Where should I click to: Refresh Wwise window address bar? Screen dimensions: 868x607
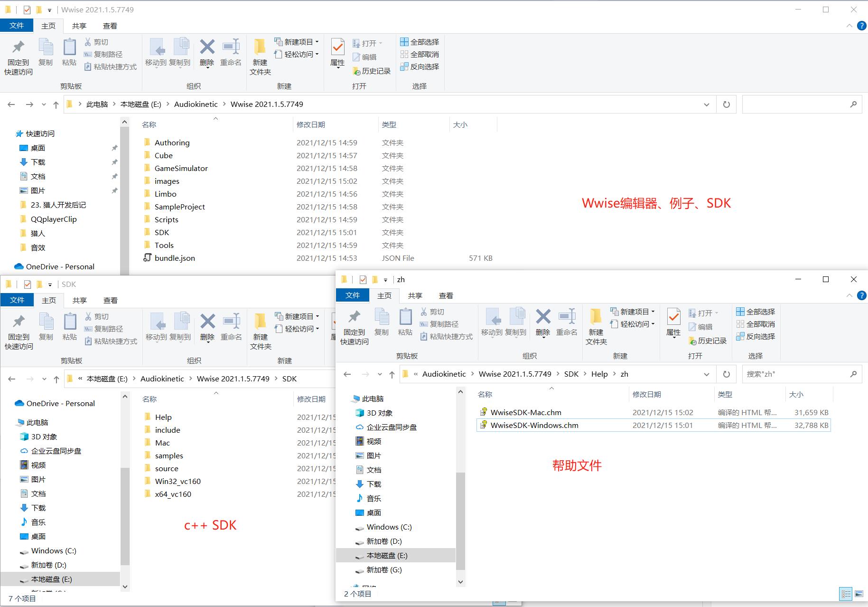tap(726, 104)
